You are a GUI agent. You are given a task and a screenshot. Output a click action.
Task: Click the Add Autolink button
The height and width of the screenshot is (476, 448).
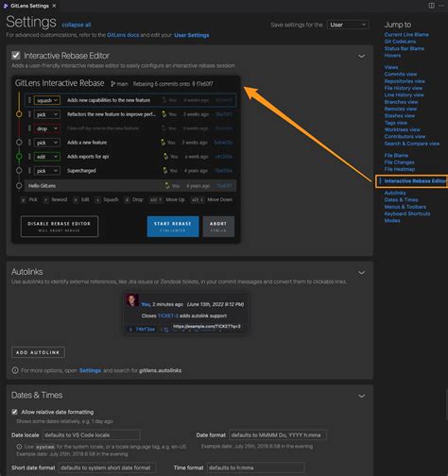[38, 352]
